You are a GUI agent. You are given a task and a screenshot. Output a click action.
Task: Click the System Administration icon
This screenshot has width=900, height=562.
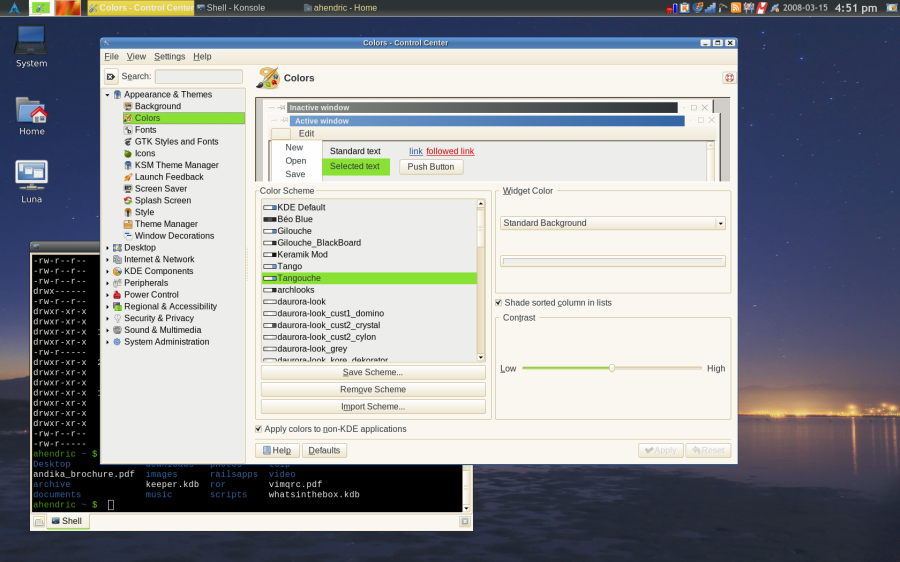click(117, 342)
